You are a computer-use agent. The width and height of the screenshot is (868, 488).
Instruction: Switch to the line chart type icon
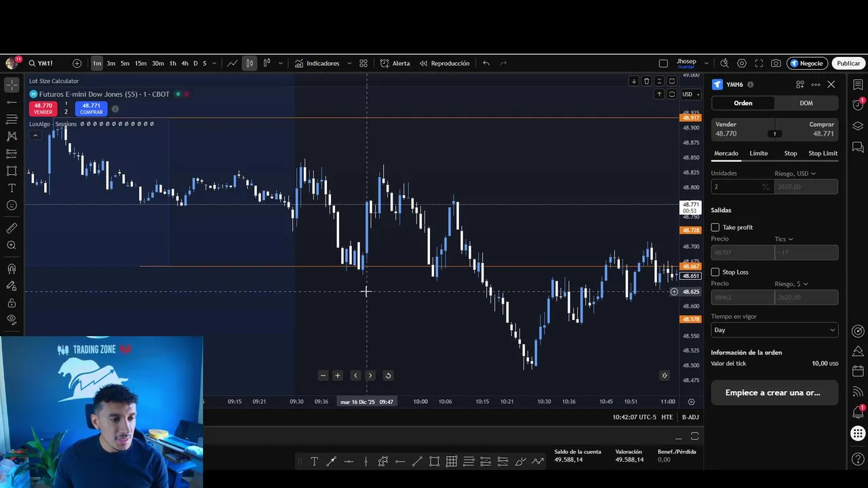pyautogui.click(x=232, y=63)
